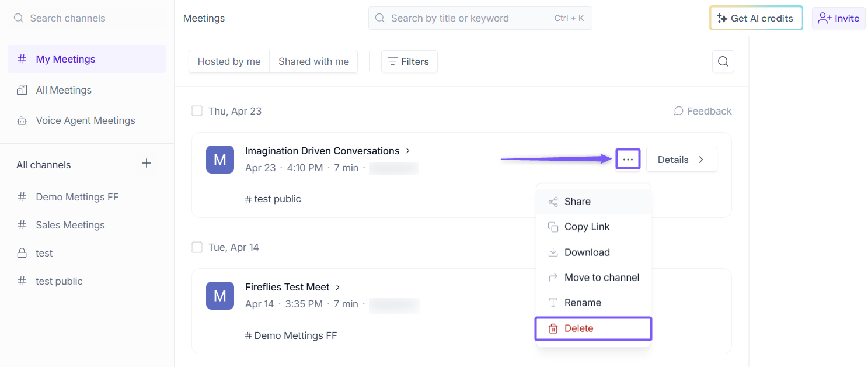Click the All channels heading
Viewport: 868px width, 367px height.
click(x=44, y=165)
